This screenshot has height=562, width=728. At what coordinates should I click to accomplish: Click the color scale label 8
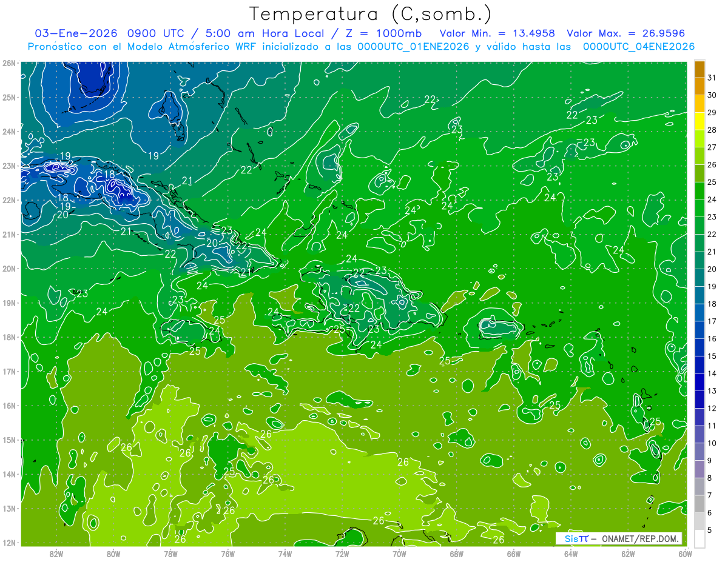click(x=710, y=478)
